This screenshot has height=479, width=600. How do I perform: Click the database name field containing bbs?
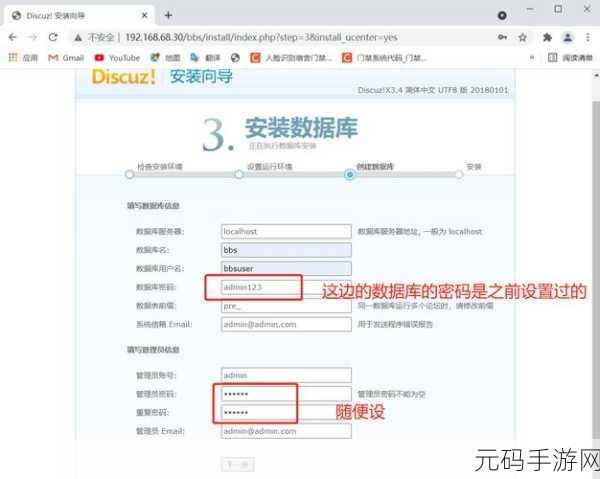click(286, 250)
